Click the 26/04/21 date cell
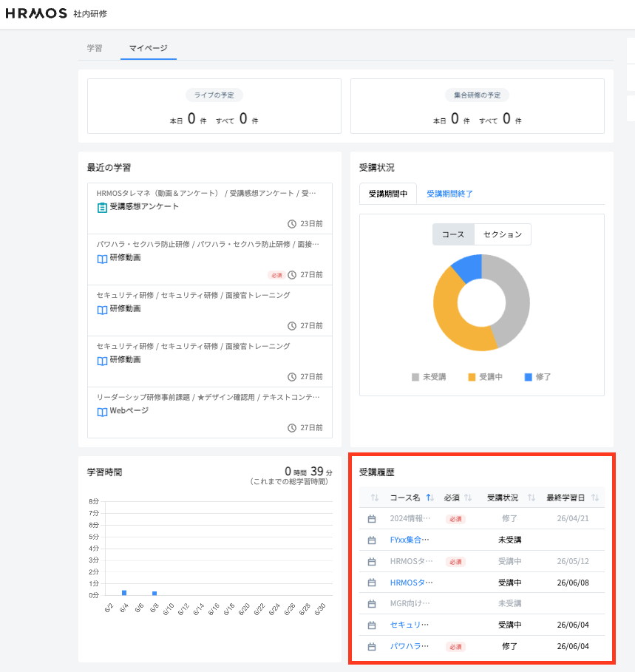This screenshot has height=672, width=635. pyautogui.click(x=573, y=518)
